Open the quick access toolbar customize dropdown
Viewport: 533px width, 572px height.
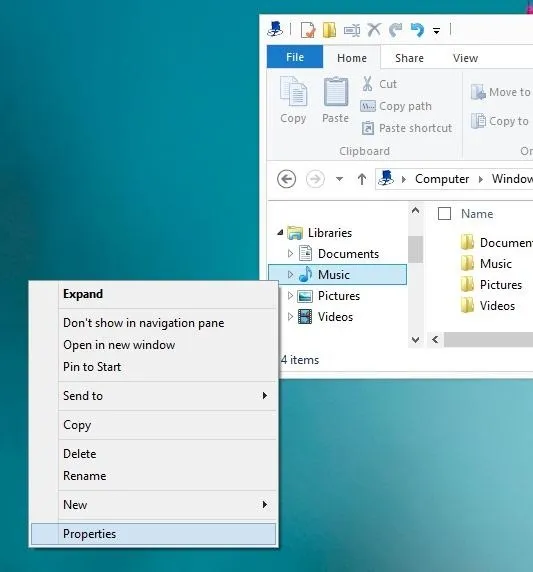(x=436, y=30)
